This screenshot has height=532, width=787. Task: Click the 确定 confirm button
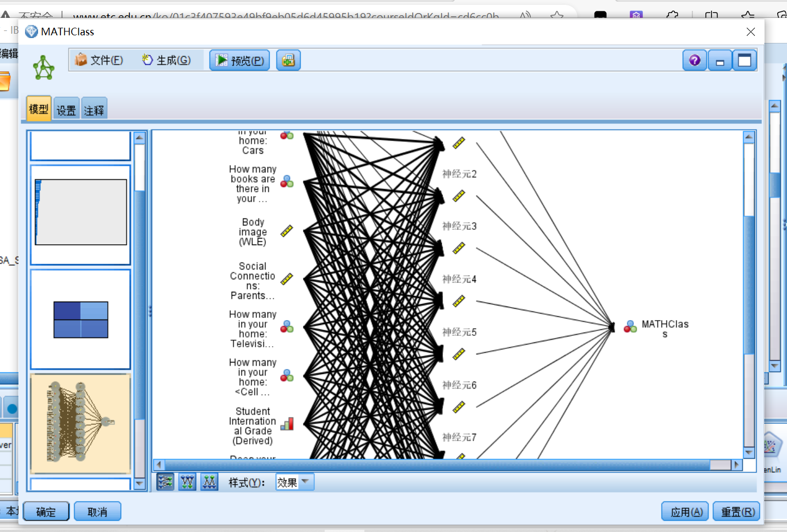46,511
